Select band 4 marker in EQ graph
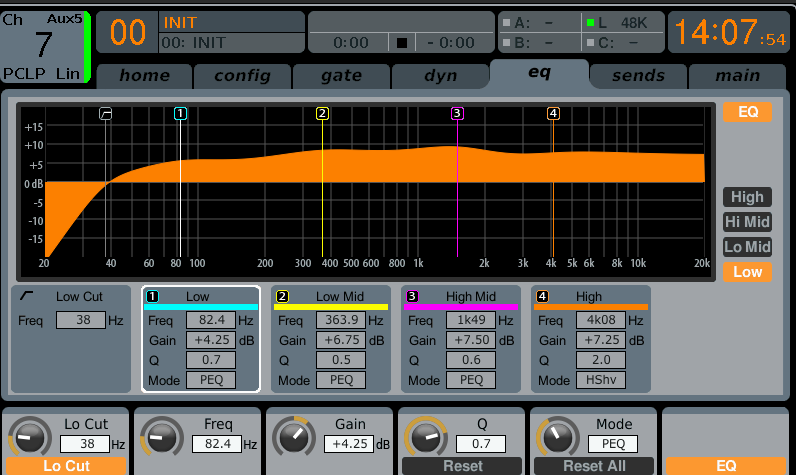Image resolution: width=796 pixels, height=475 pixels. (553, 114)
